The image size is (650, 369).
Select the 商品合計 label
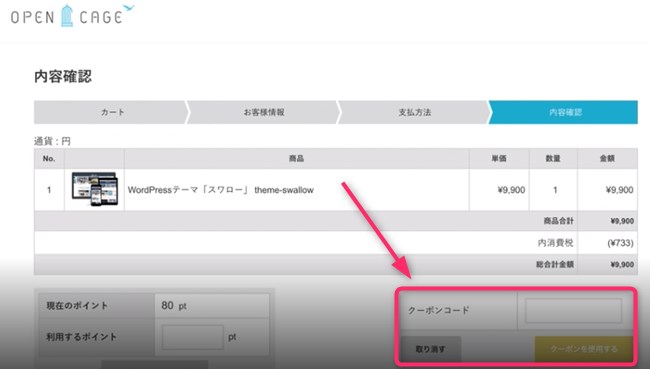coord(558,221)
